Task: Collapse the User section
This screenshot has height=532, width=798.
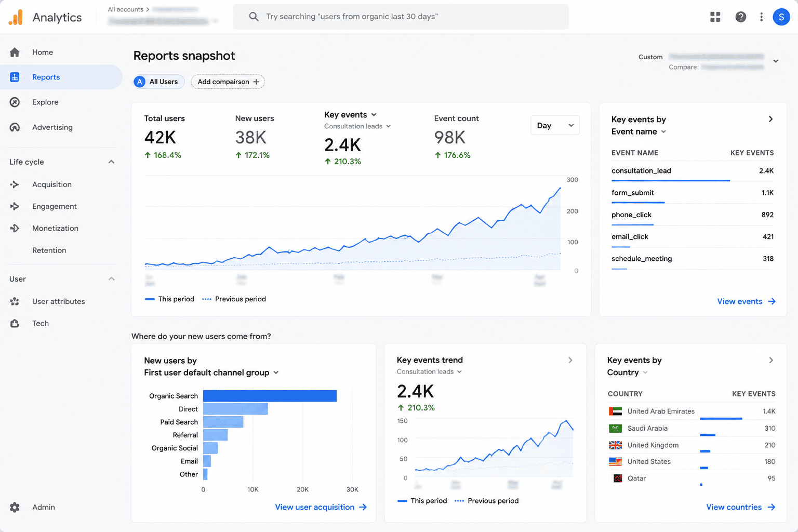Action: click(x=111, y=279)
